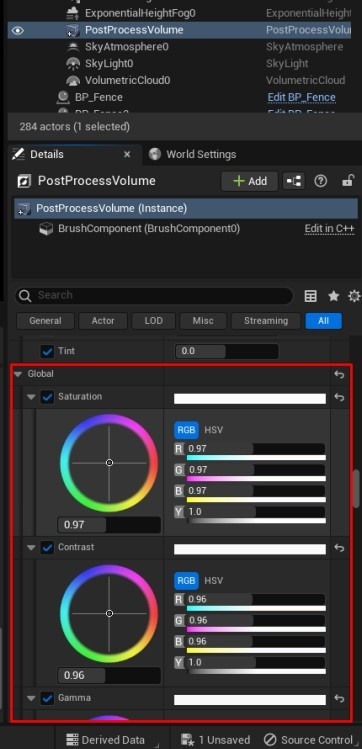Click the SkyLight0 light icon
The image size is (362, 749).
73,64
